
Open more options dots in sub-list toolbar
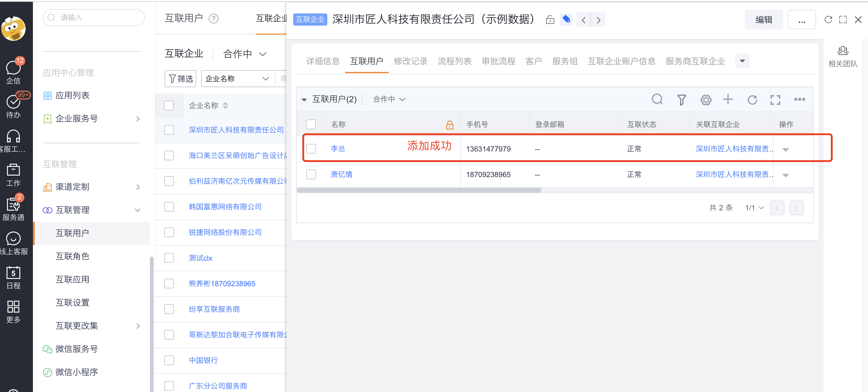click(799, 99)
